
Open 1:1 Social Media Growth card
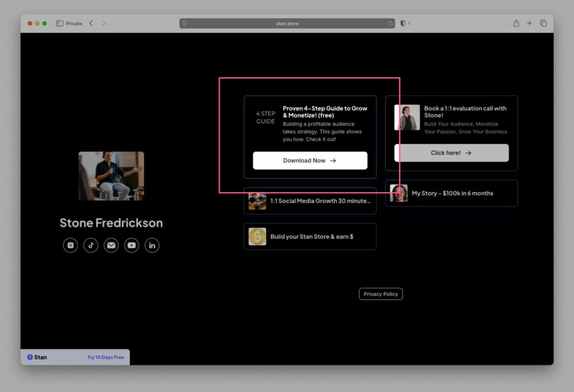[x=310, y=201]
